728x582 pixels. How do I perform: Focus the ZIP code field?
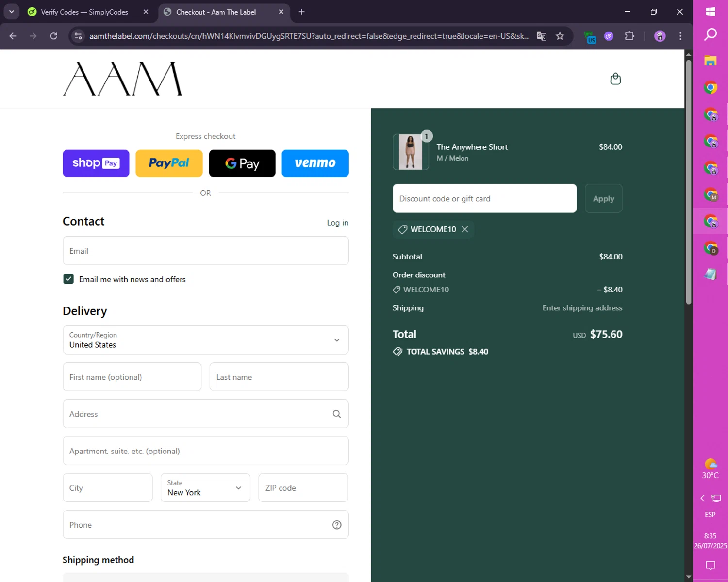303,488
